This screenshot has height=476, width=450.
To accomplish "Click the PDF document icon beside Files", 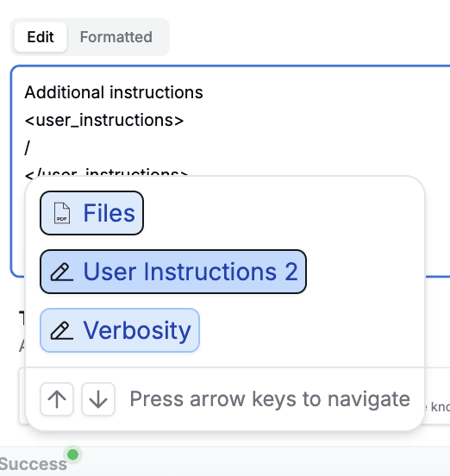I will click(x=62, y=213).
